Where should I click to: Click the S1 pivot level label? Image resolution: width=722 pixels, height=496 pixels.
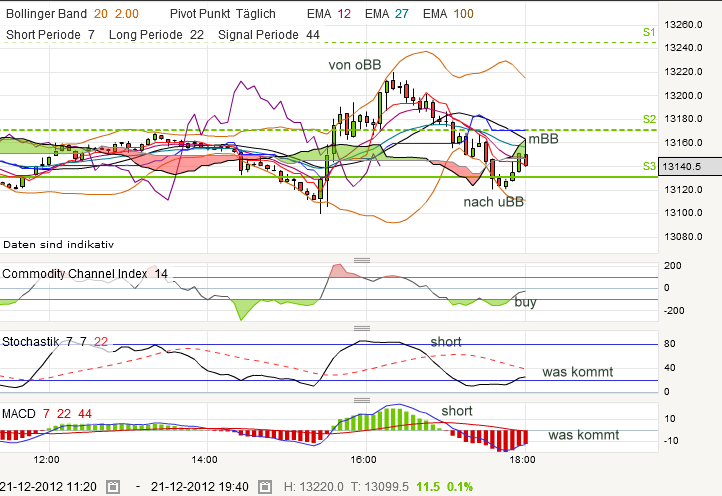pyautogui.click(x=649, y=32)
